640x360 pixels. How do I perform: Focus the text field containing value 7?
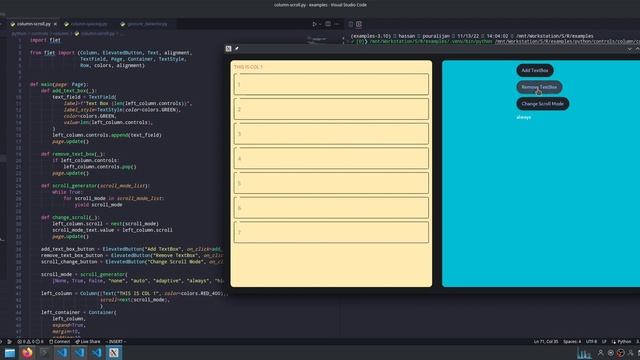(331, 232)
